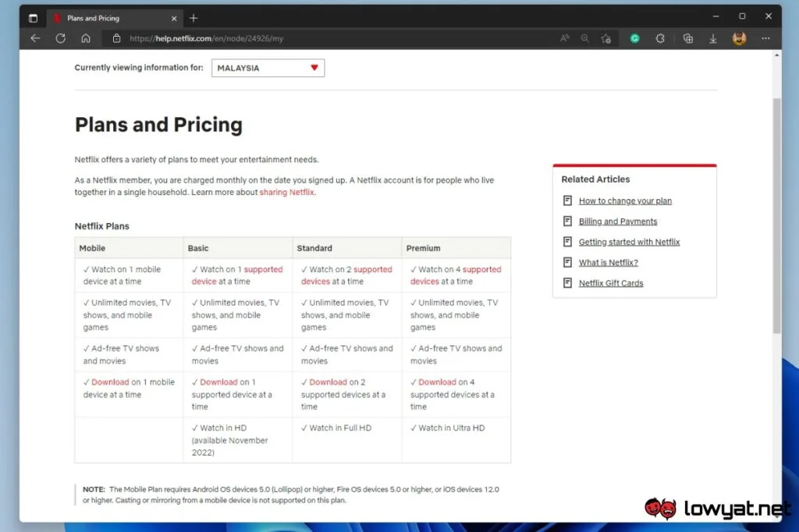Open Getting started with Netflix article
This screenshot has width=799, height=532.
(630, 242)
